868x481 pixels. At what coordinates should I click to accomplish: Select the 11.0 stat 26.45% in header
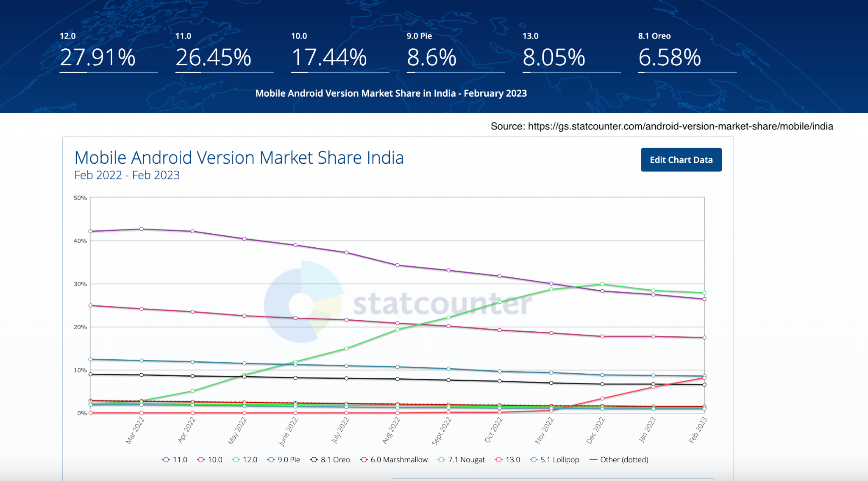pyautogui.click(x=214, y=57)
